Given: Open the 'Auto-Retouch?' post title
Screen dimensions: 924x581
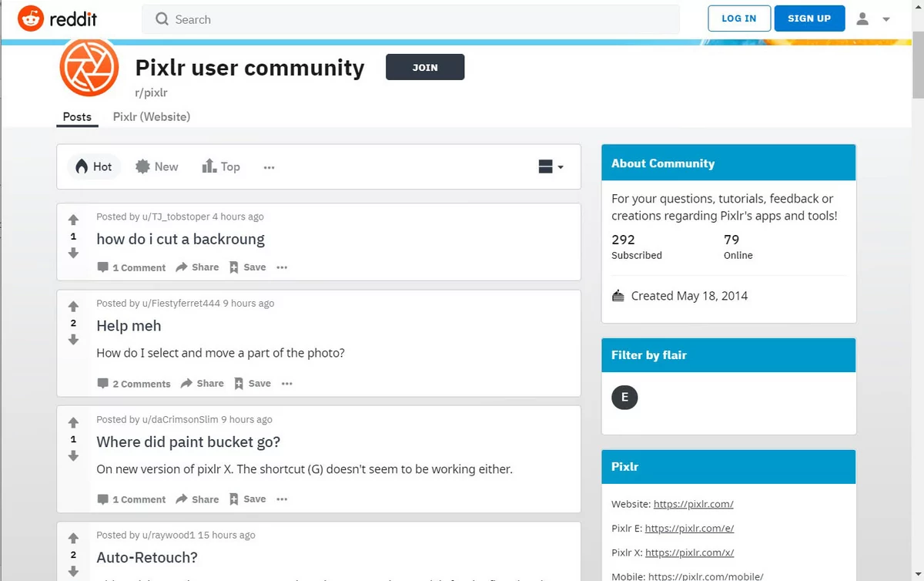Looking at the screenshot, I should pyautogui.click(x=147, y=557).
